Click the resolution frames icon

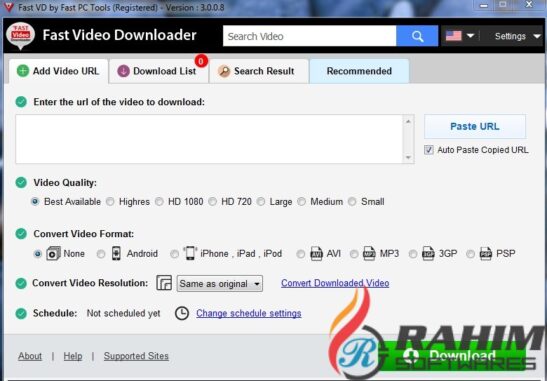[x=164, y=283]
